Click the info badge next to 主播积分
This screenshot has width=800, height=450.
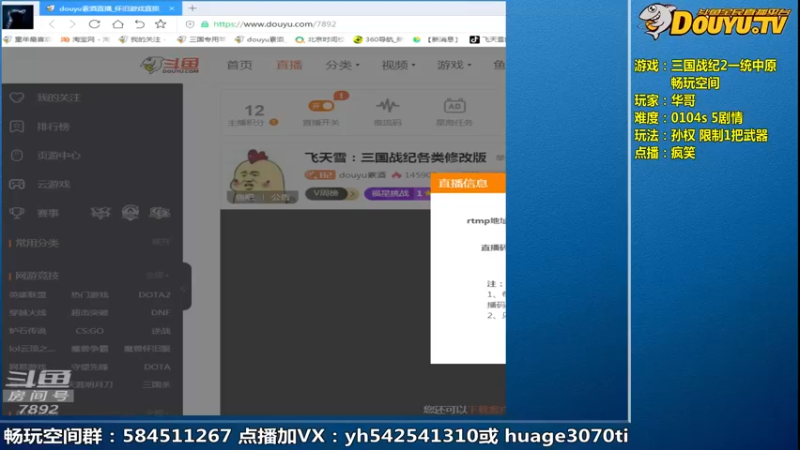pyautogui.click(x=274, y=122)
